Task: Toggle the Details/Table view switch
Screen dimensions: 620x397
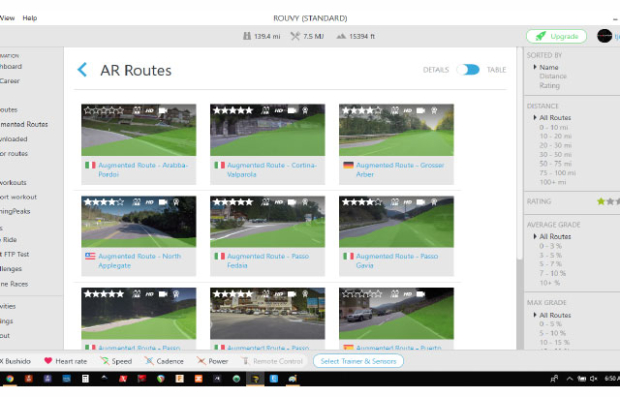Action: tap(468, 70)
